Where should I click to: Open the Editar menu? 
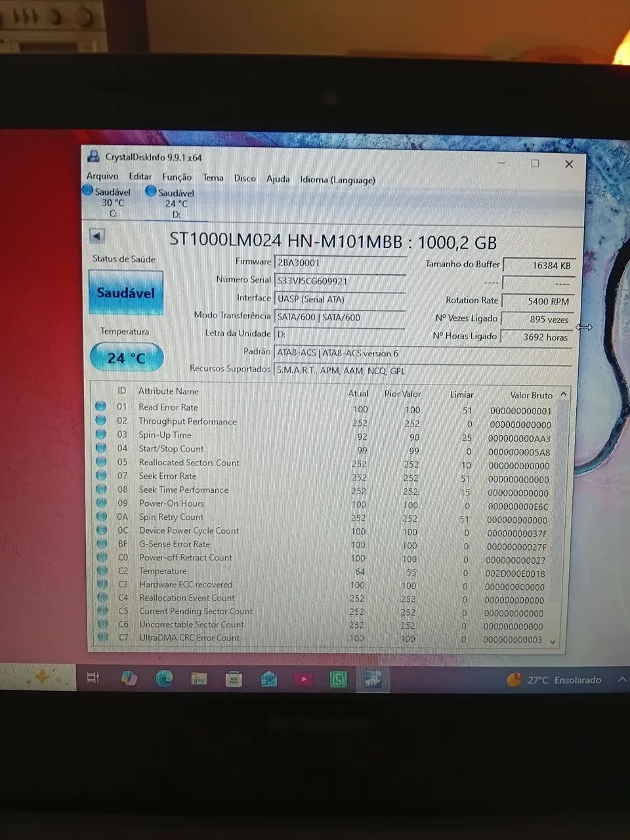[x=140, y=177]
